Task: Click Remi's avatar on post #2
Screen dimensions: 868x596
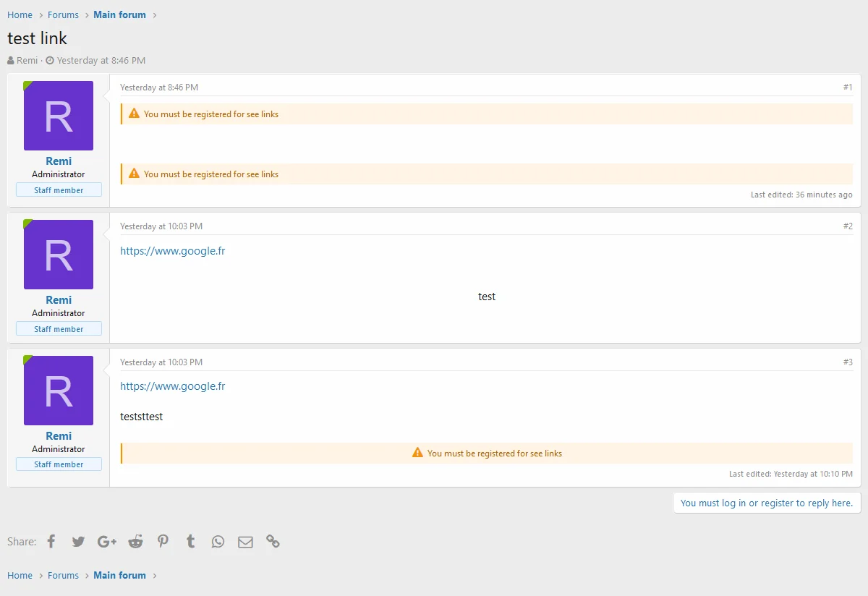Action: tap(59, 255)
